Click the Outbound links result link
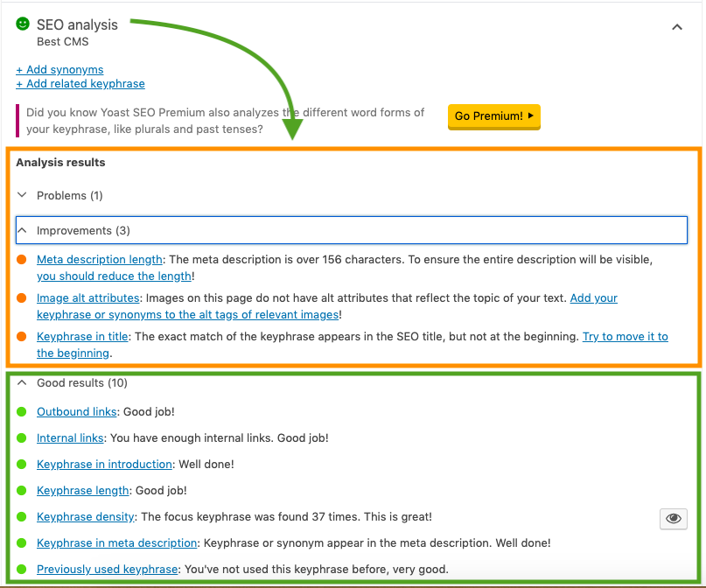 coord(77,411)
